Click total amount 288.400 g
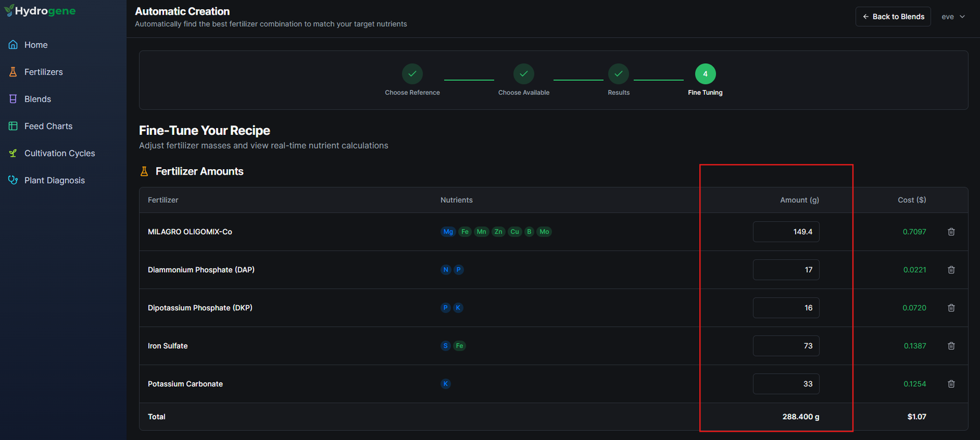 point(801,417)
